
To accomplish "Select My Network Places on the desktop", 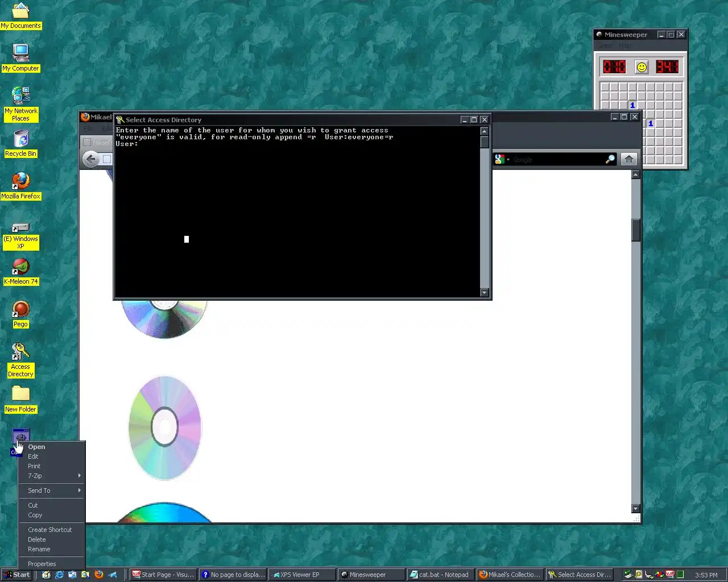I will pyautogui.click(x=20, y=104).
